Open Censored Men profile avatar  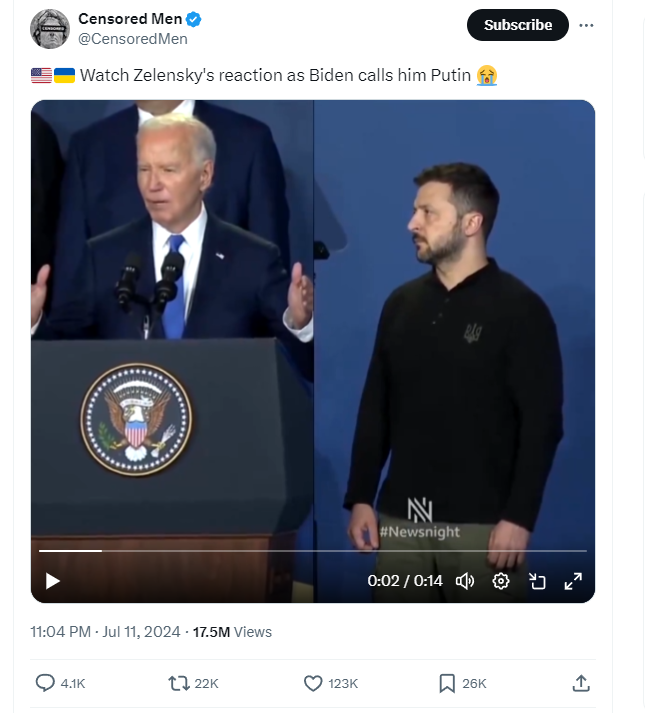[50, 29]
